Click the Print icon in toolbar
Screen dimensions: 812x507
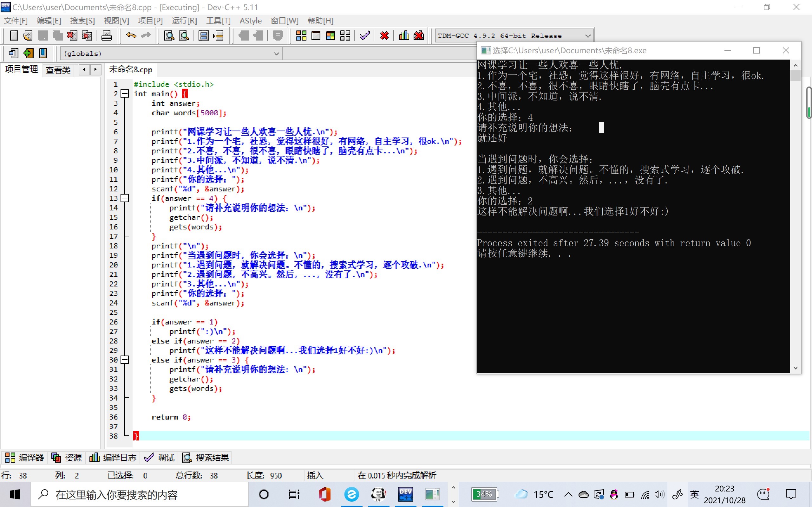(106, 35)
